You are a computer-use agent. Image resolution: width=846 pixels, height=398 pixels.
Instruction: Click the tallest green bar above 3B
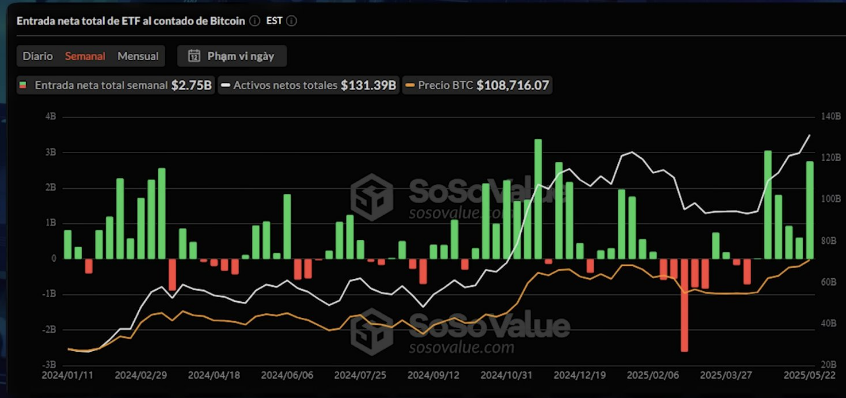[538, 199]
